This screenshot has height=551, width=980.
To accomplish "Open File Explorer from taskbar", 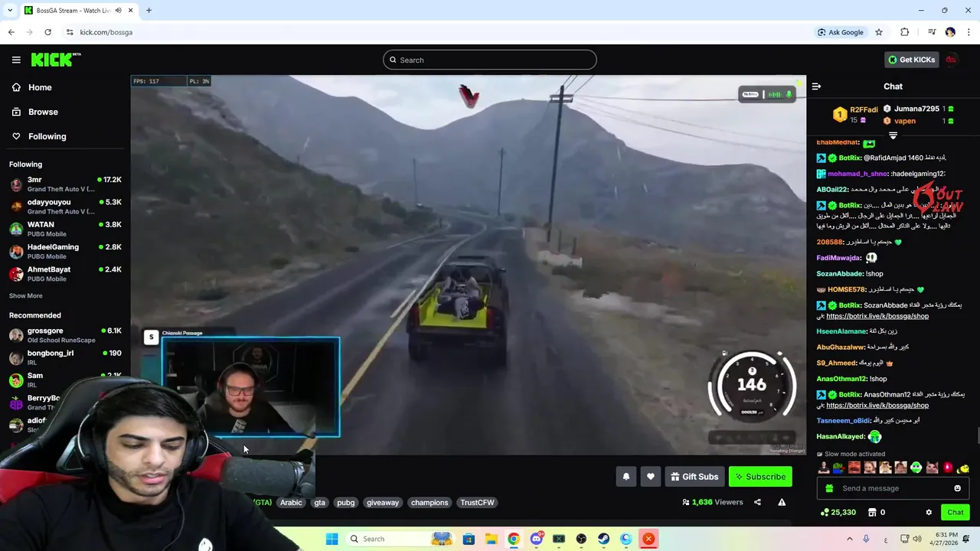I will [x=491, y=539].
